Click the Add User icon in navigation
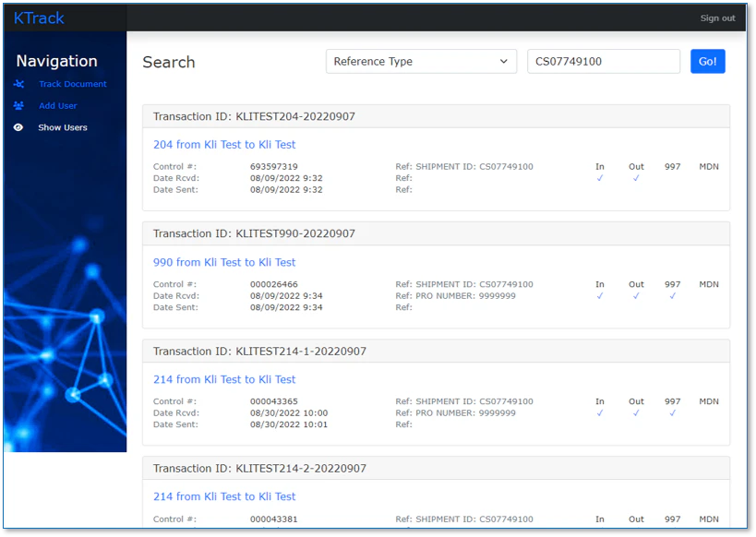The width and height of the screenshot is (756, 537). pos(18,105)
